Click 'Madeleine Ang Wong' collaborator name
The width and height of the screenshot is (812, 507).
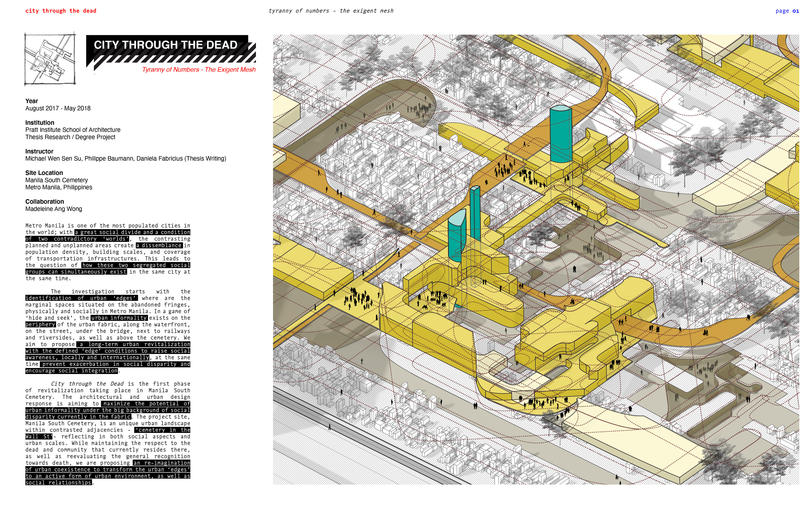[x=54, y=209]
